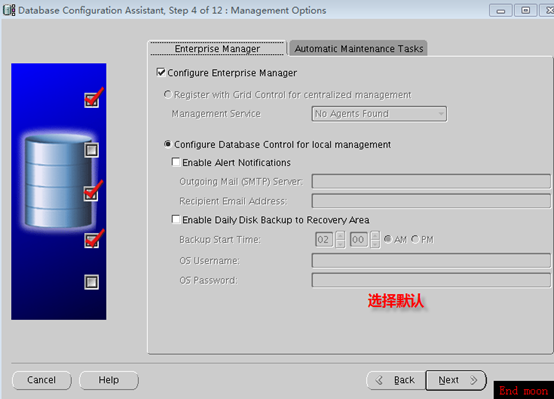Minimize the Database Configuration Assistant window

pos(500,10)
